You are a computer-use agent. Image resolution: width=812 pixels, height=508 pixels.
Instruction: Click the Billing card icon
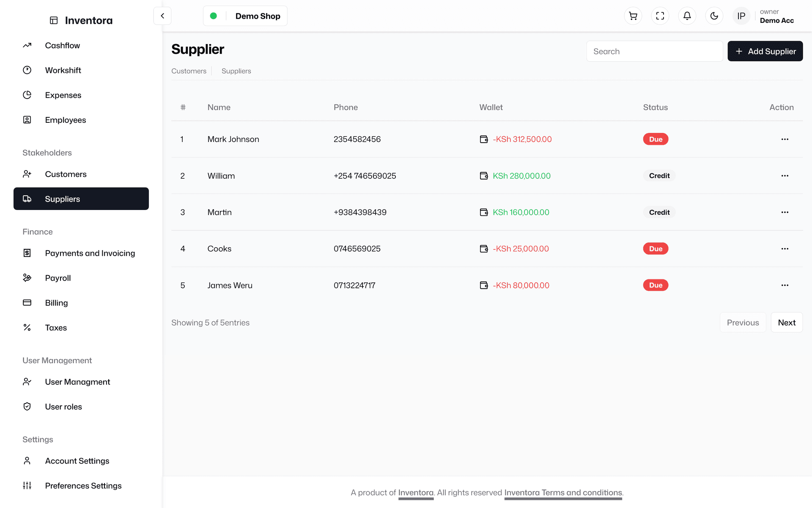pyautogui.click(x=27, y=303)
